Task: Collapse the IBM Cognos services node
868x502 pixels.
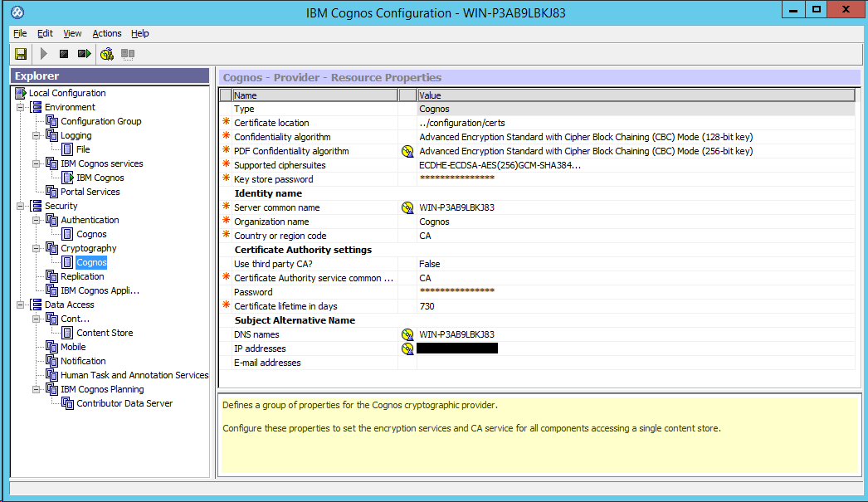Action: coord(37,163)
